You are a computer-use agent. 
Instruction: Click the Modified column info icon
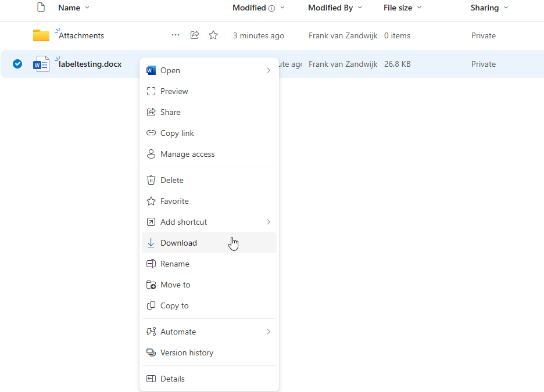pyautogui.click(x=271, y=8)
